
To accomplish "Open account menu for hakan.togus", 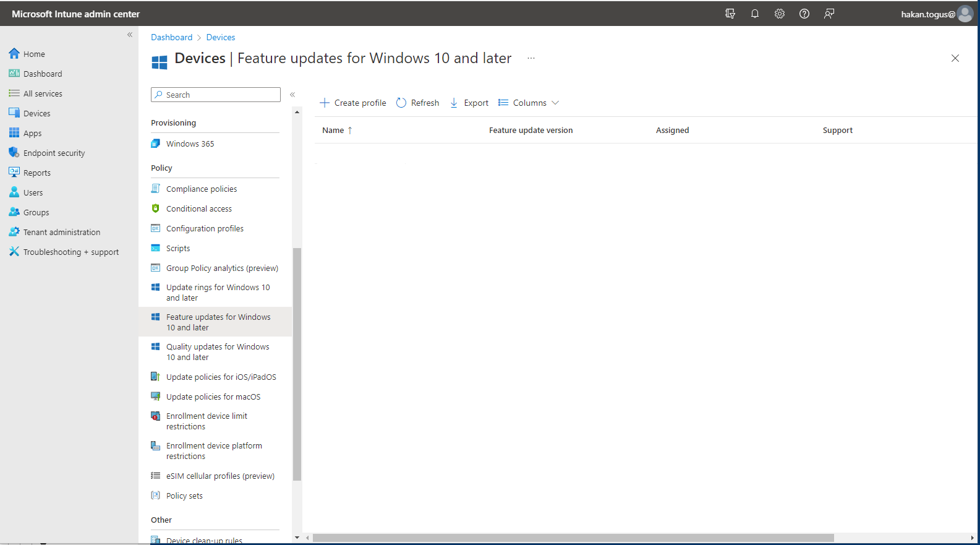I will 937,14.
